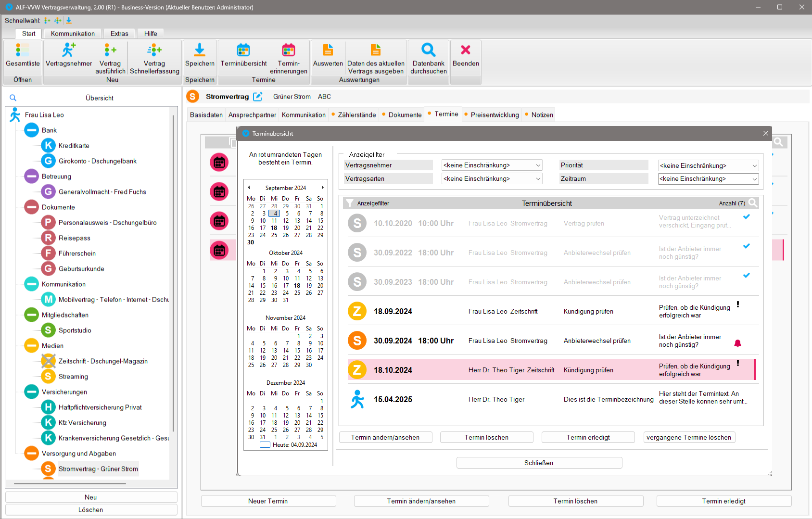Go to next month in calendar
The image size is (812, 519).
point(322,188)
